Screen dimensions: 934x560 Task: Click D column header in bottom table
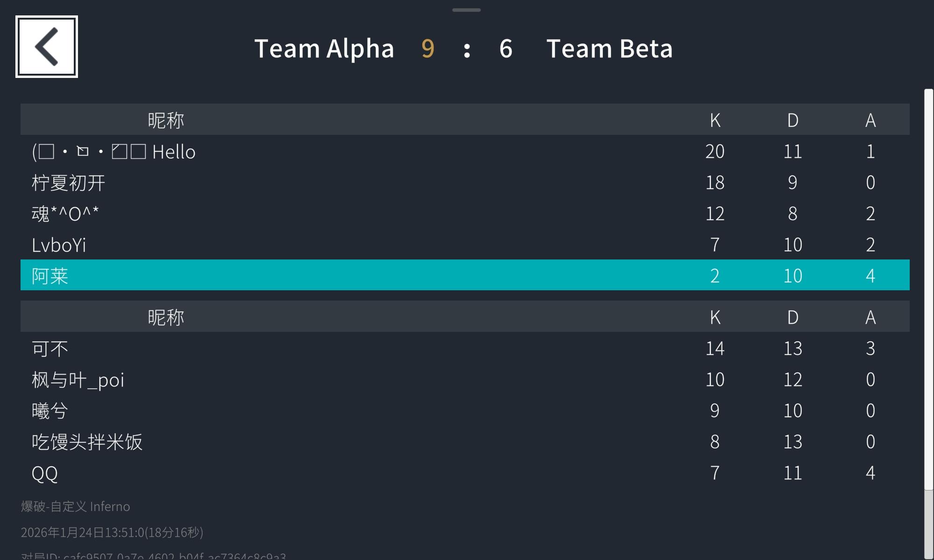(x=792, y=317)
